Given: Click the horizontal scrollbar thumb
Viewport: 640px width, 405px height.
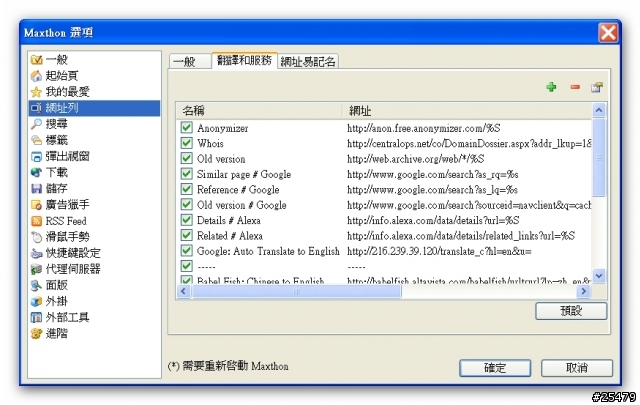Looking at the screenshot, I should click(296, 291).
